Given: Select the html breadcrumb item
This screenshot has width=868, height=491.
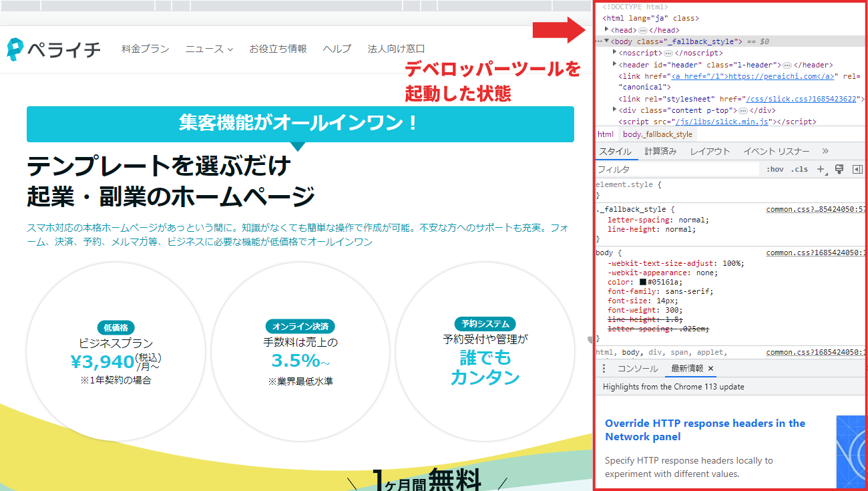Looking at the screenshot, I should click(606, 134).
